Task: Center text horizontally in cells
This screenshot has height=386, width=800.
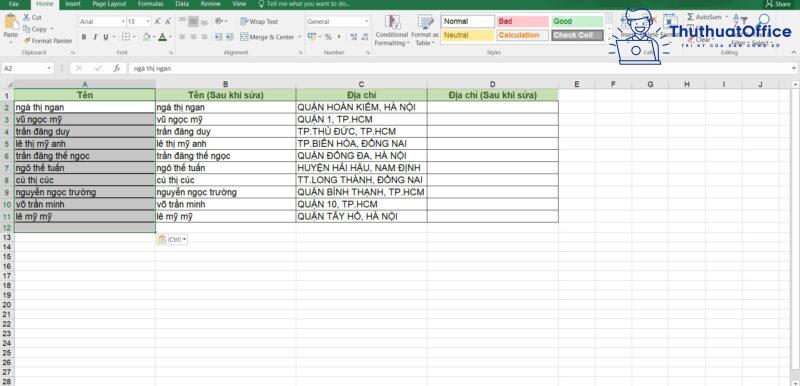Action: (x=193, y=37)
